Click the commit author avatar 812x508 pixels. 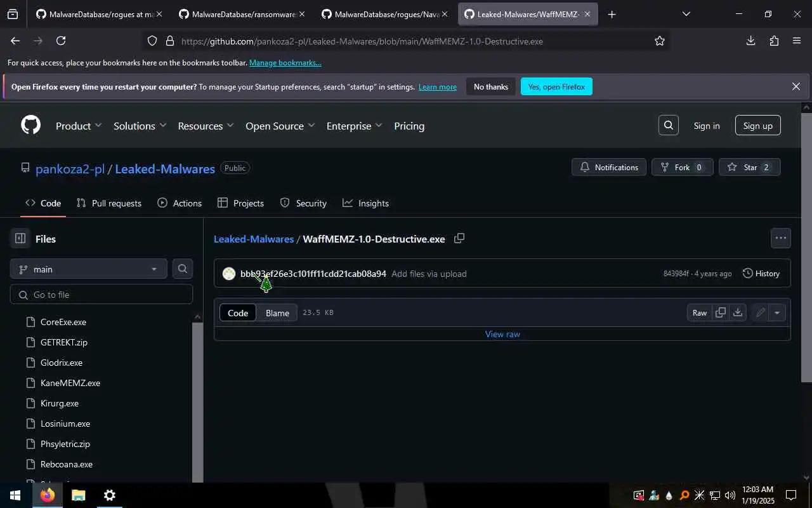[x=229, y=274]
